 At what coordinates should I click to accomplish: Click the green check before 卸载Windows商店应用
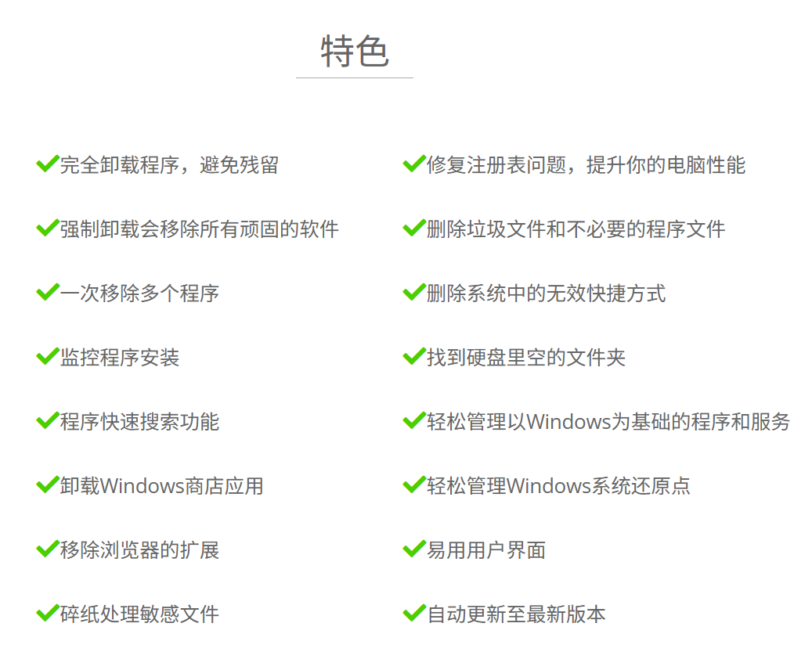click(x=48, y=484)
